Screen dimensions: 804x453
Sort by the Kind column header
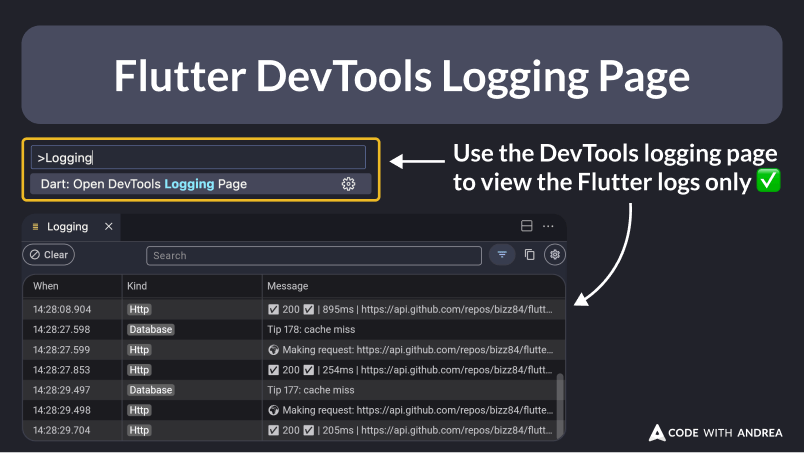[137, 286]
